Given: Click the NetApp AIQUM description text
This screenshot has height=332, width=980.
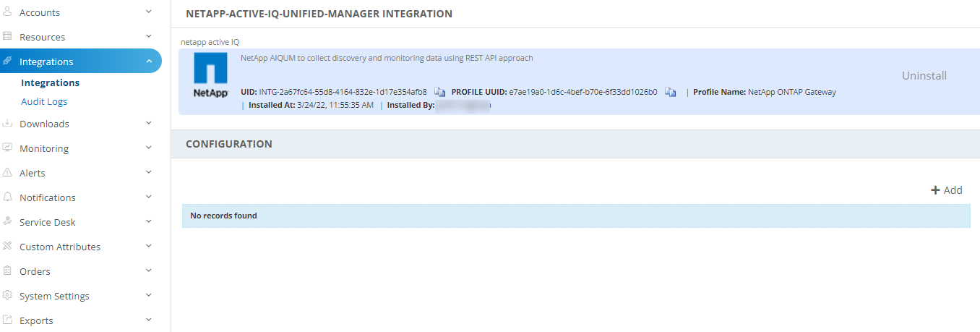Looking at the screenshot, I should click(387, 58).
